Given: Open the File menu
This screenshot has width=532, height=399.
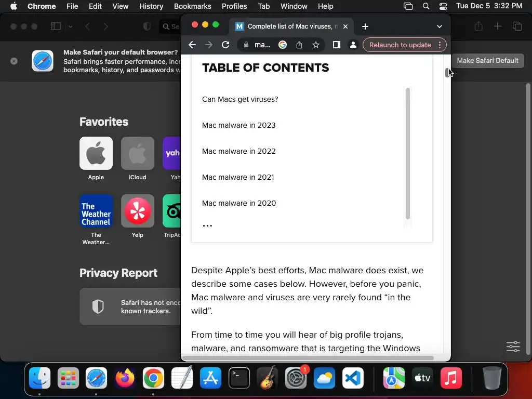Looking at the screenshot, I should click(x=72, y=6).
